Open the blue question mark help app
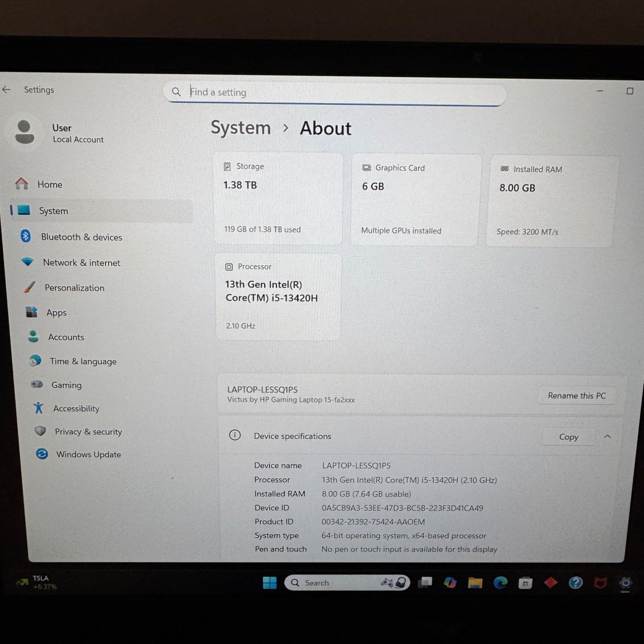 [x=576, y=582]
